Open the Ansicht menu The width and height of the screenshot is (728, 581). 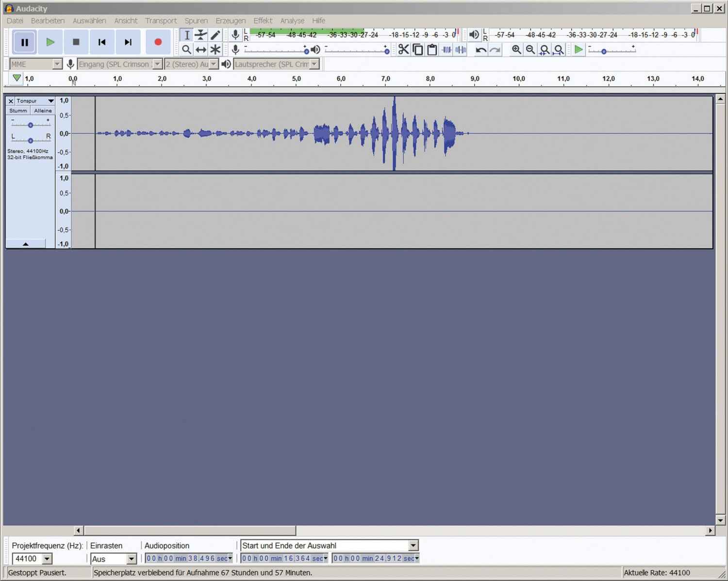(126, 21)
